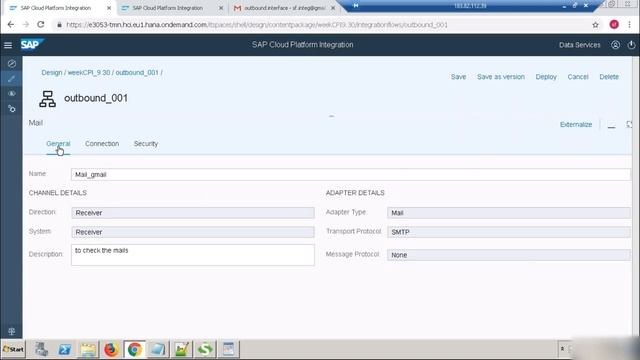Click the Message Protocol None field
Viewport: 640px width, 360px height.
509,255
